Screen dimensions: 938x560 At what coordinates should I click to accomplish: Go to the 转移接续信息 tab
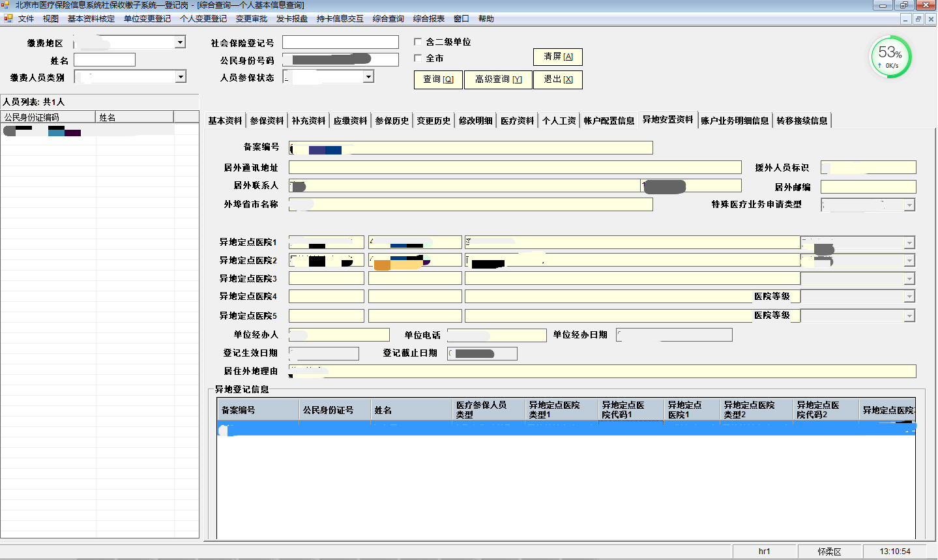[x=802, y=121]
